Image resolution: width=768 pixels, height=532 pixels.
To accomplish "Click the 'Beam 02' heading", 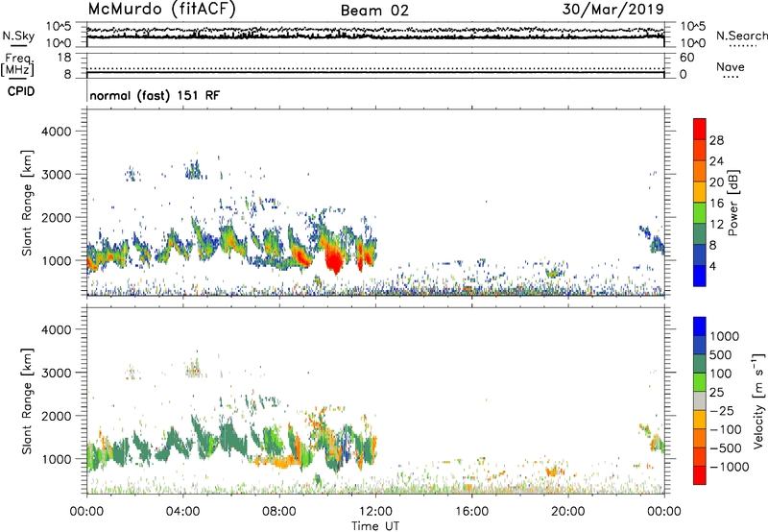I will 374,11.
